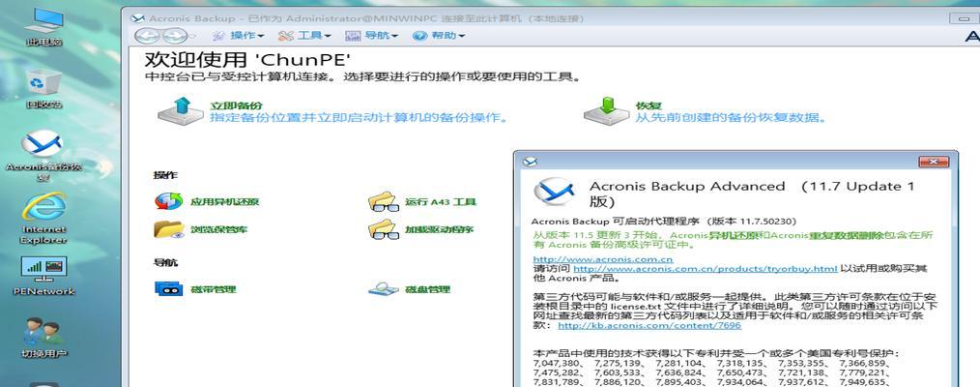Open PENetwork desktop icon
This screenshot has width=980, height=387.
[x=43, y=276]
